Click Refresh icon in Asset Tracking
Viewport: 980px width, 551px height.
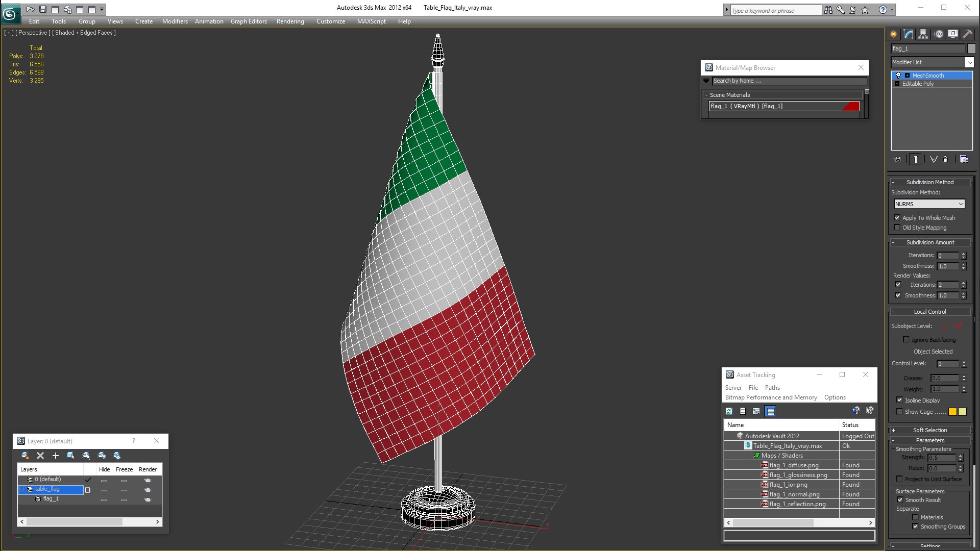point(729,411)
